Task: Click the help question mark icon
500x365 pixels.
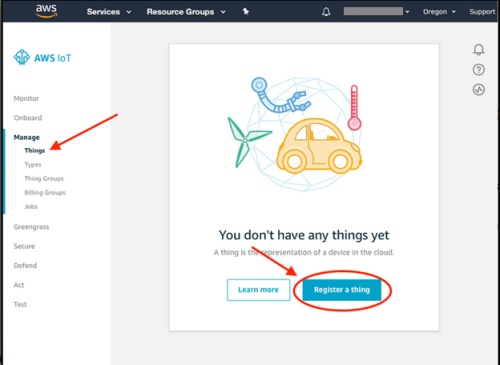Action: (479, 70)
